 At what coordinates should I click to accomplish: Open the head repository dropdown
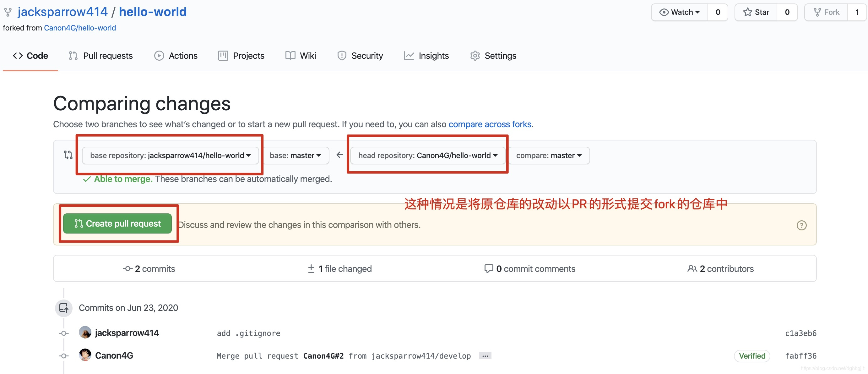coord(428,156)
